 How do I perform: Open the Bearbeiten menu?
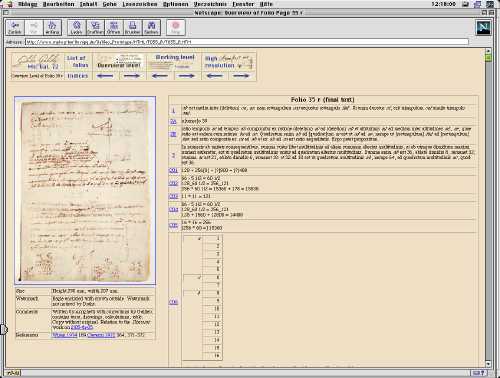click(x=58, y=4)
